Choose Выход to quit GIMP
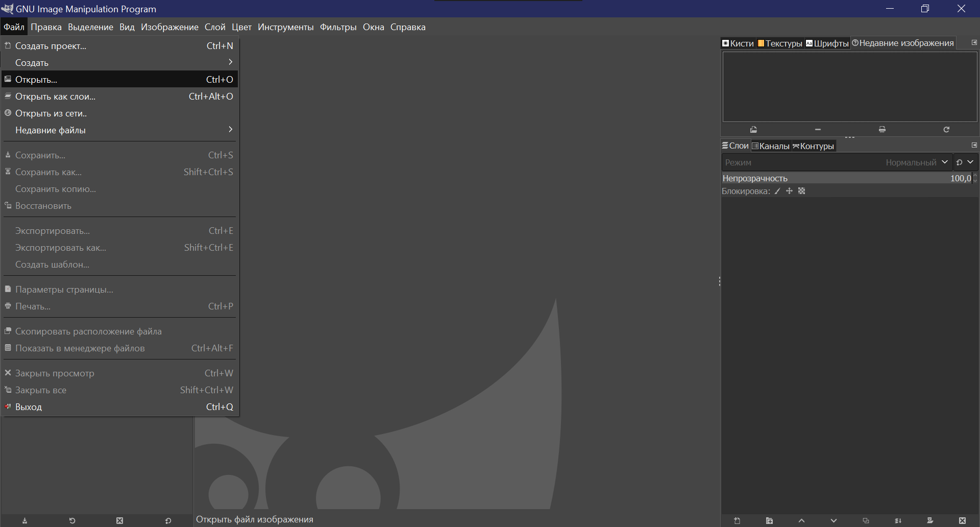The width and height of the screenshot is (980, 527). (119, 406)
